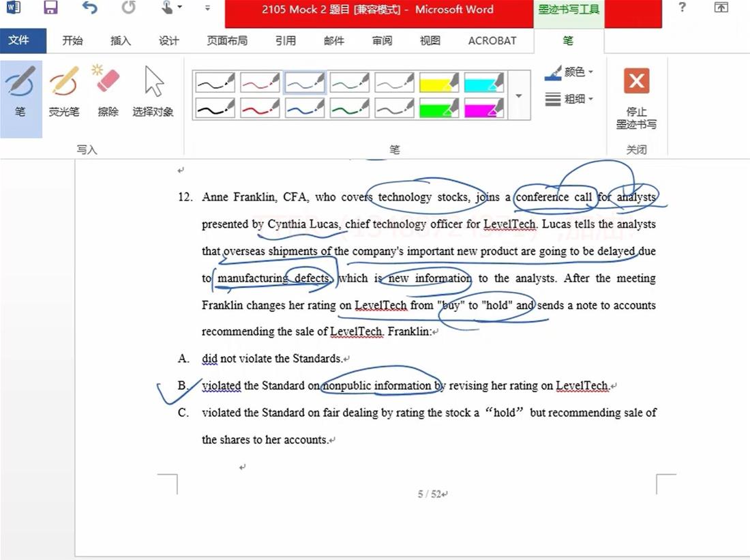Expand the pen styles gallery
750x560 pixels.
coord(519,95)
